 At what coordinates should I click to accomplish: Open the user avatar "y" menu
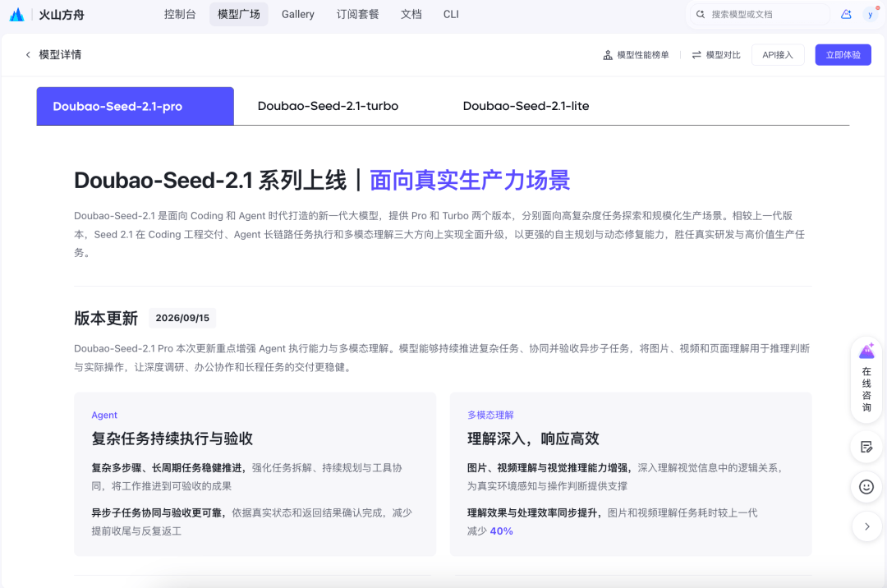870,15
